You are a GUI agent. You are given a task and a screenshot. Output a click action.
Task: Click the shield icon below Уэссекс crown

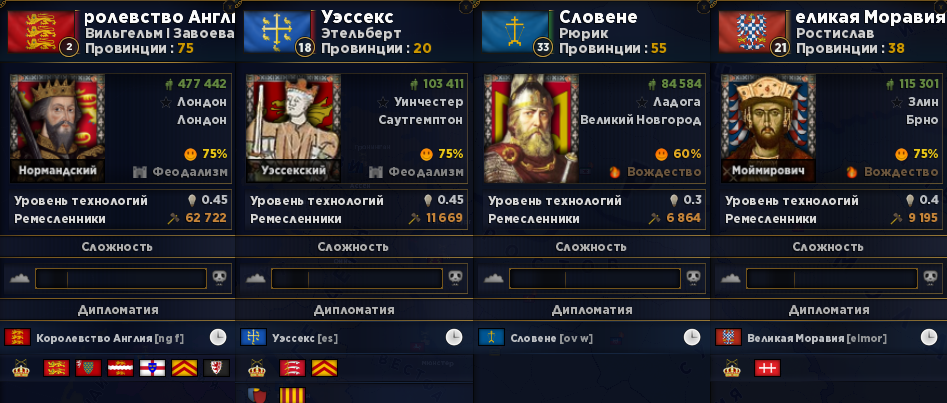click(x=257, y=396)
